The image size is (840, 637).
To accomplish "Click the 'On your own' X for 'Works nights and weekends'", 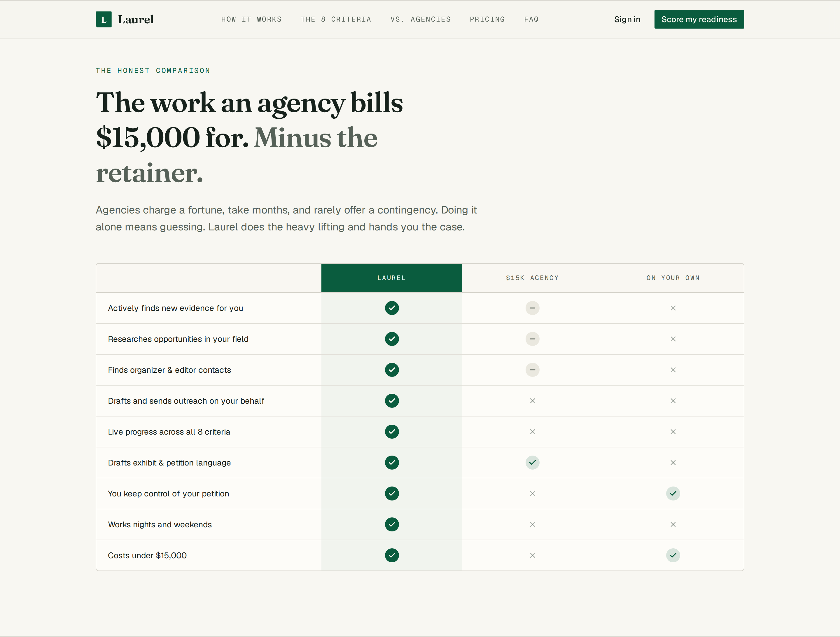I will (673, 525).
